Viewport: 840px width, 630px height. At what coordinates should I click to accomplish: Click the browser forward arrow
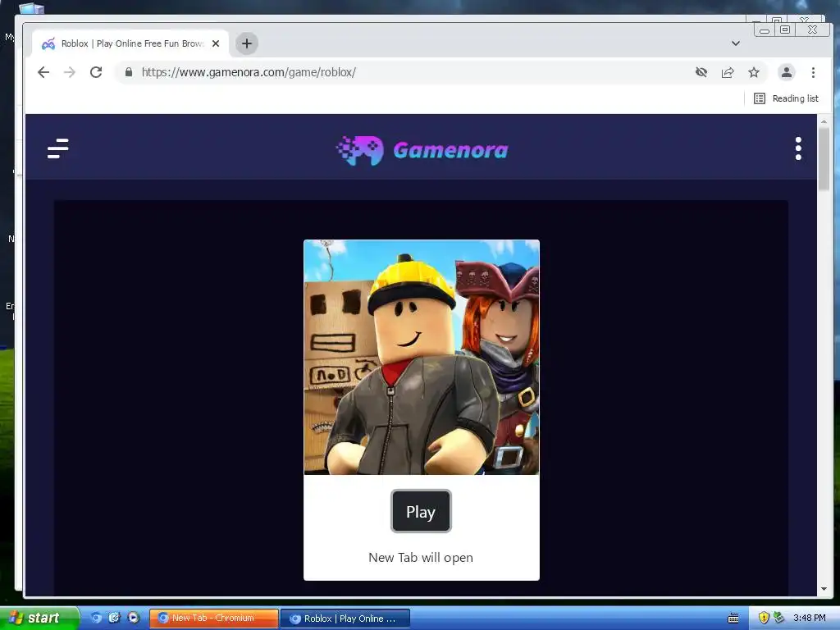click(70, 72)
